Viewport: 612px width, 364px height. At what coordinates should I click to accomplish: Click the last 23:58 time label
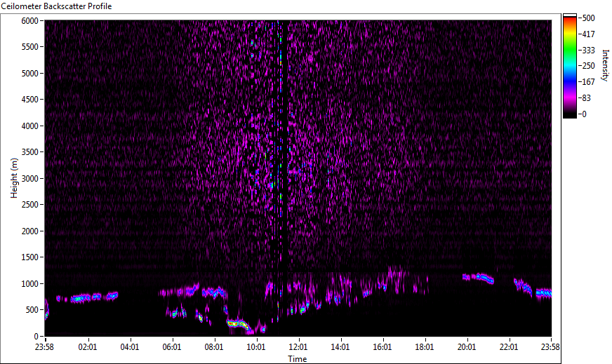pos(551,347)
